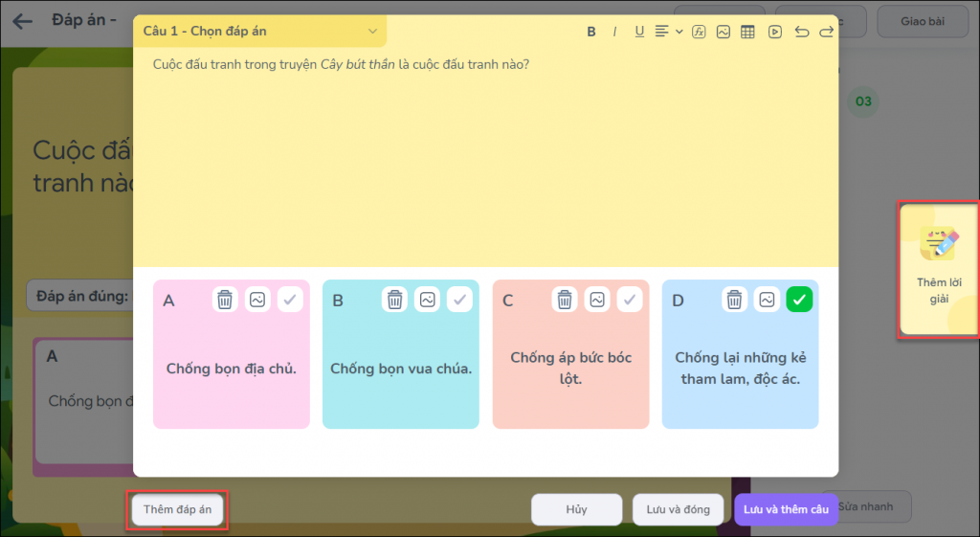Image resolution: width=980 pixels, height=537 pixels.
Task: Insert a math formula with fx icon
Action: pos(699,32)
